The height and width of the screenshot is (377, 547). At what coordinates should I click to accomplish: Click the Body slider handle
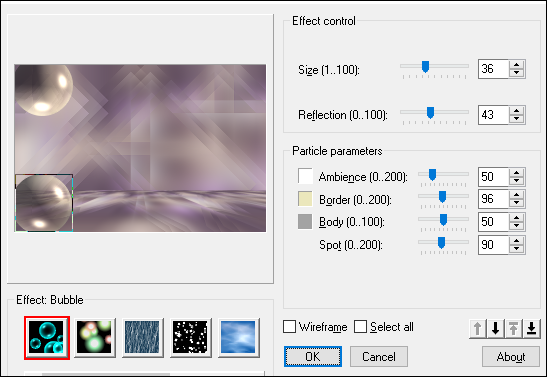pos(443,220)
